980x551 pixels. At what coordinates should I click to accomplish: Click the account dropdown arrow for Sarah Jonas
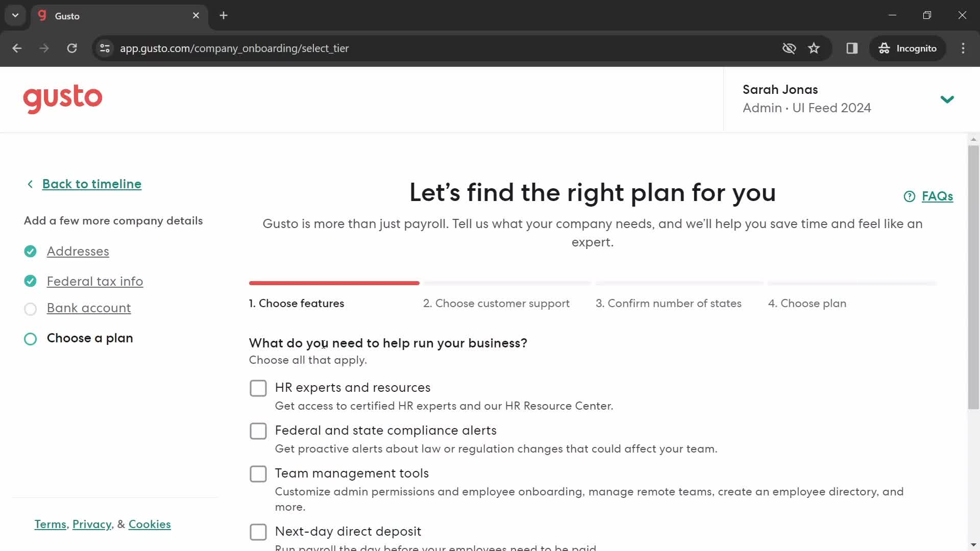click(x=947, y=99)
